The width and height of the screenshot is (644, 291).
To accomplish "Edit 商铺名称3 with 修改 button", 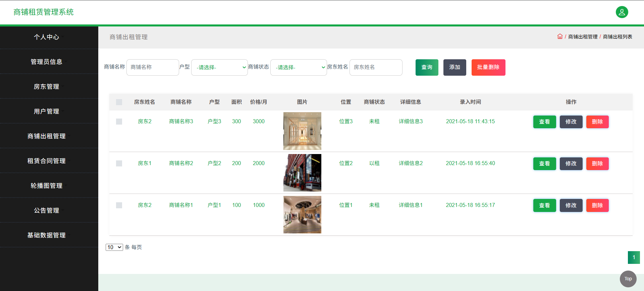I will pos(571,122).
